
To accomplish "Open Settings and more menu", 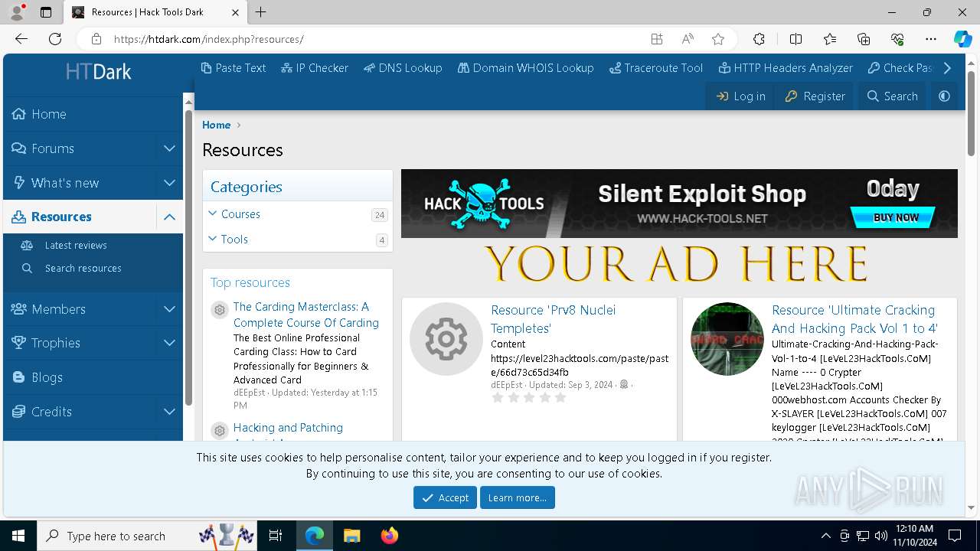I will tap(931, 39).
